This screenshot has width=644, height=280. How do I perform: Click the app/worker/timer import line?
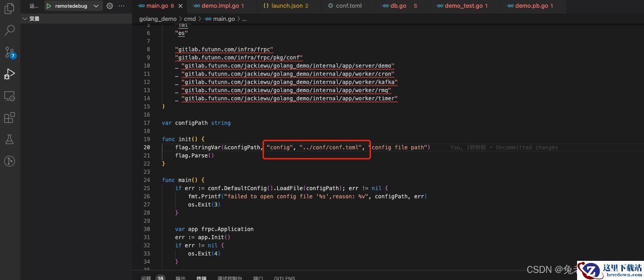(x=286, y=98)
